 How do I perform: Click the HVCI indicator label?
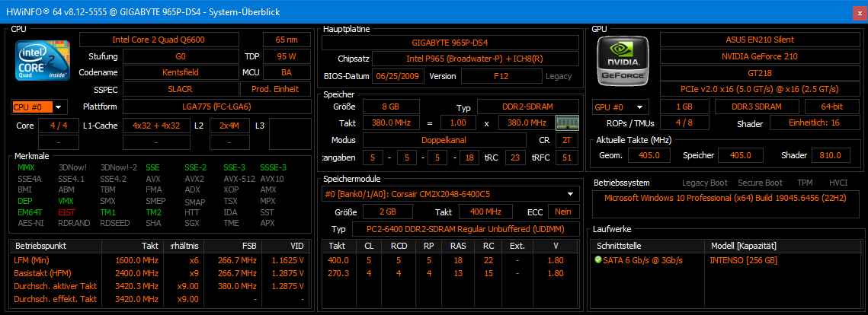(838, 183)
